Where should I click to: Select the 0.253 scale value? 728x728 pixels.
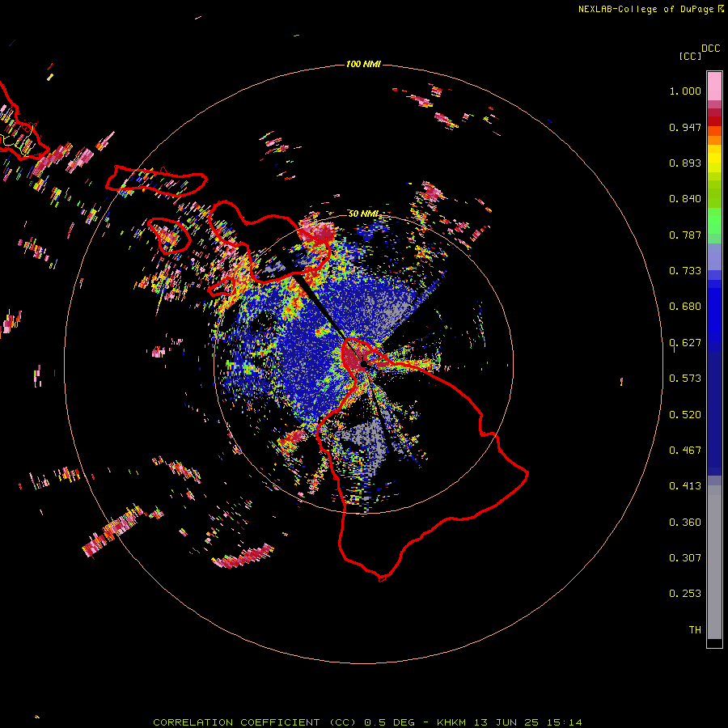[685, 594]
